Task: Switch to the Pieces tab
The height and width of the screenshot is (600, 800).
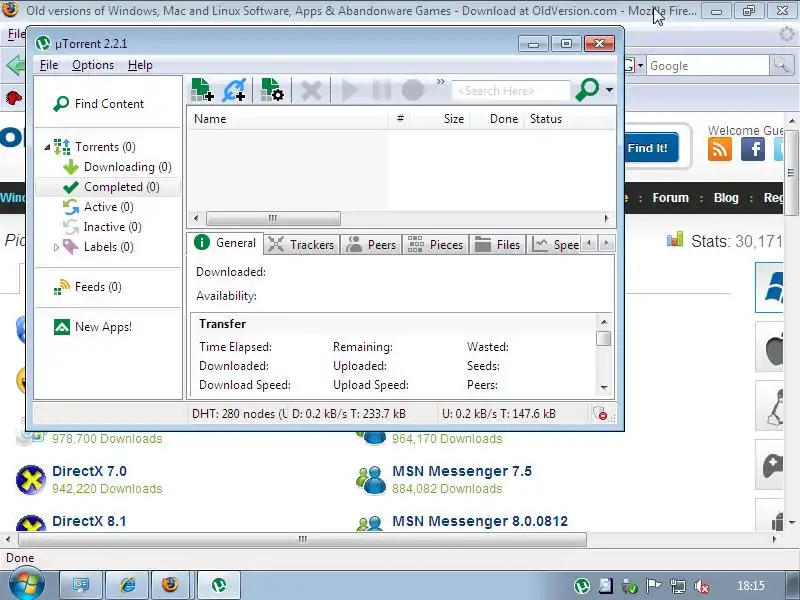Action: (435, 245)
